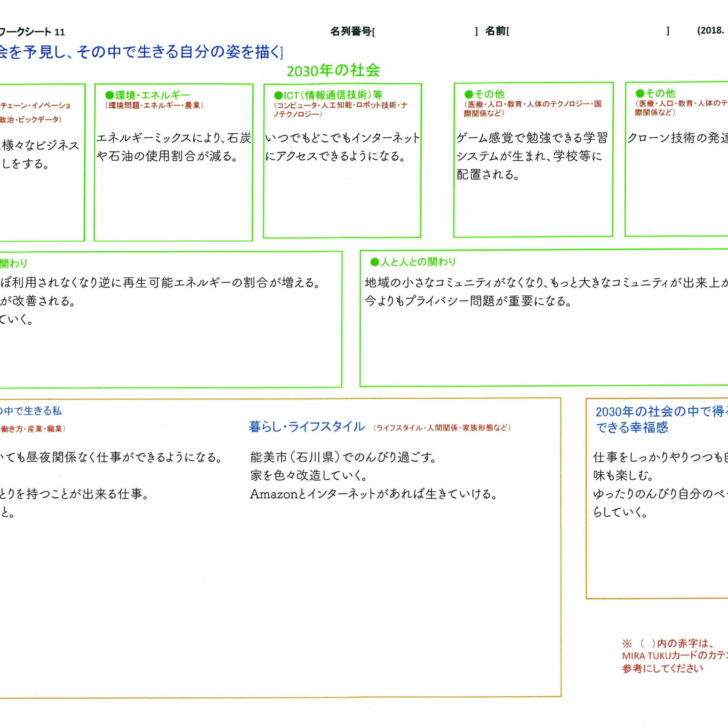Click the 環境・エネルギー box heading
Viewport: 728px width, 728px height.
coord(148,95)
